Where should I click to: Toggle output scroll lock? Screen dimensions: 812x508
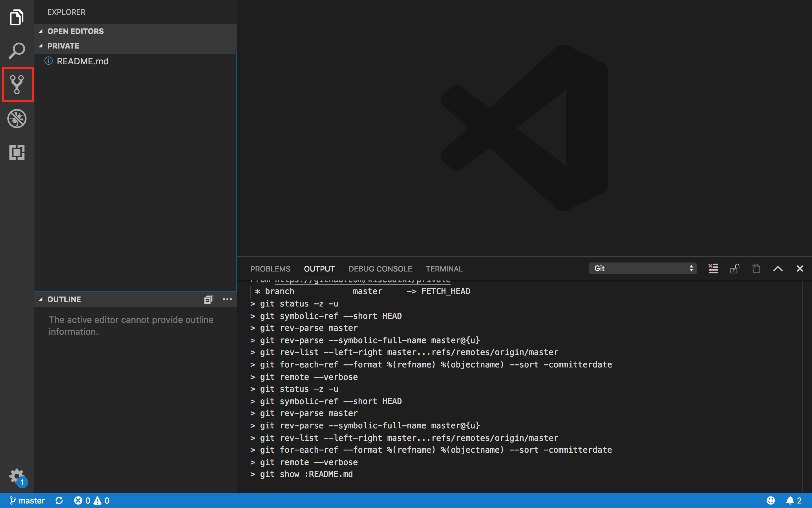(x=734, y=268)
